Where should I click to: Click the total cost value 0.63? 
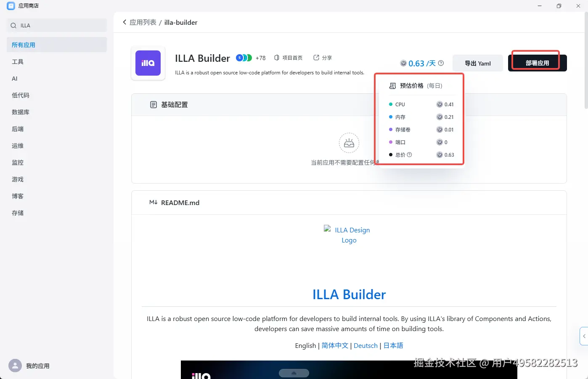[x=449, y=155]
